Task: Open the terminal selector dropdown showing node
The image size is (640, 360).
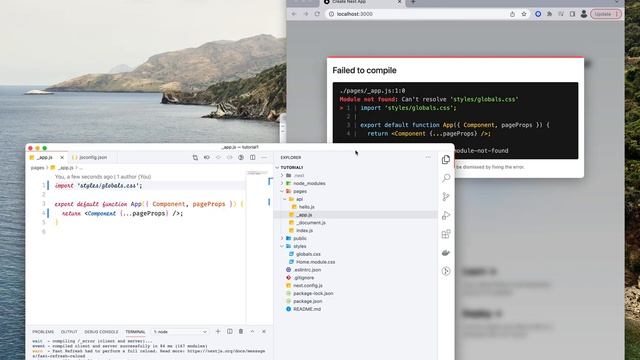Action: [x=180, y=332]
